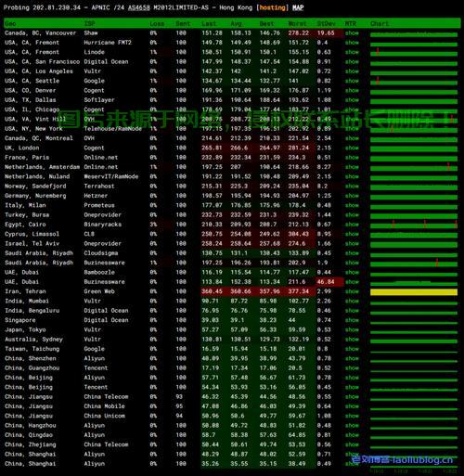Show MTR for Singapore Digital Ocean
464x476 pixels.
352,320
